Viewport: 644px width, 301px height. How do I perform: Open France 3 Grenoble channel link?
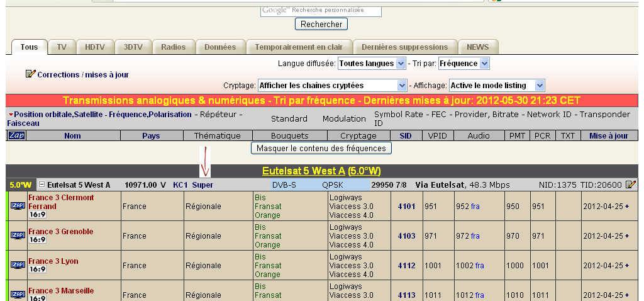(x=61, y=232)
